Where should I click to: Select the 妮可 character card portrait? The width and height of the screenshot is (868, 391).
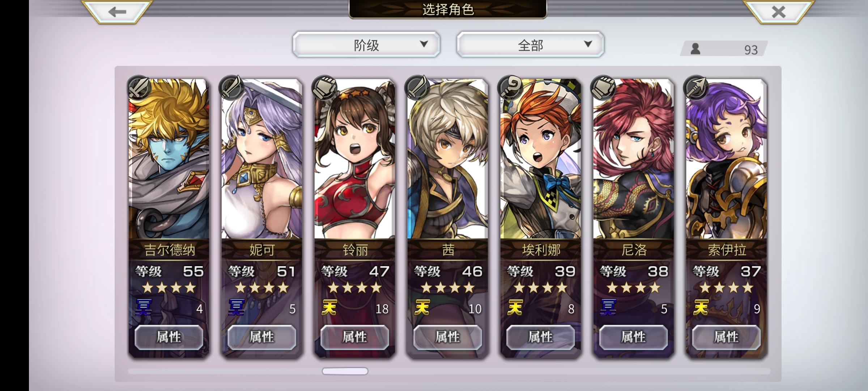point(262,159)
